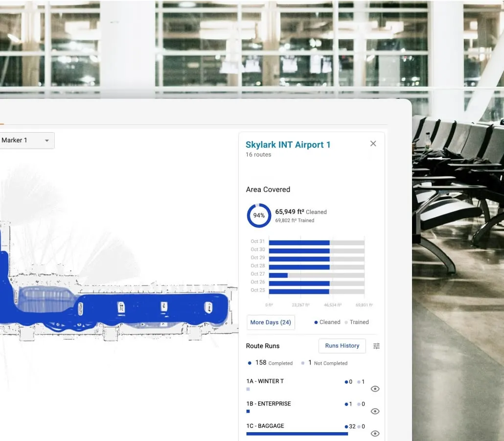Click the 1 Not Completed count
The width and height of the screenshot is (504, 441).
324,363
